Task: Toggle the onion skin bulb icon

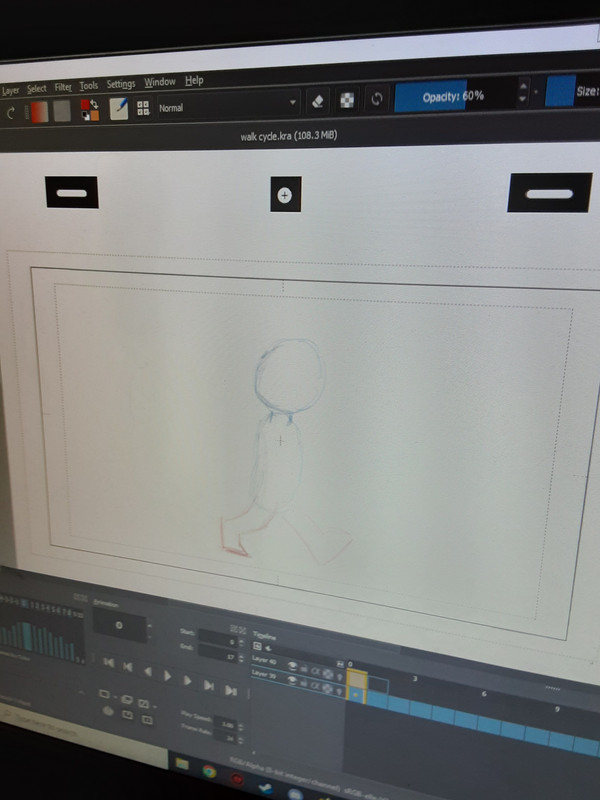Action: 108,710
